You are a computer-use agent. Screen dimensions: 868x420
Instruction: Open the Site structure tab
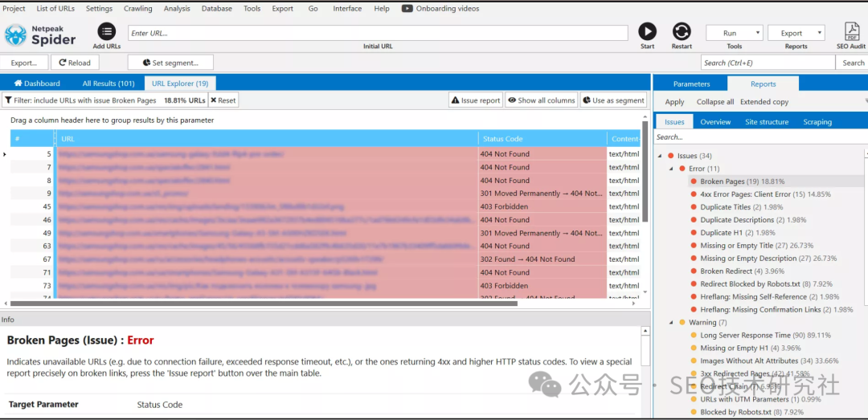click(767, 122)
